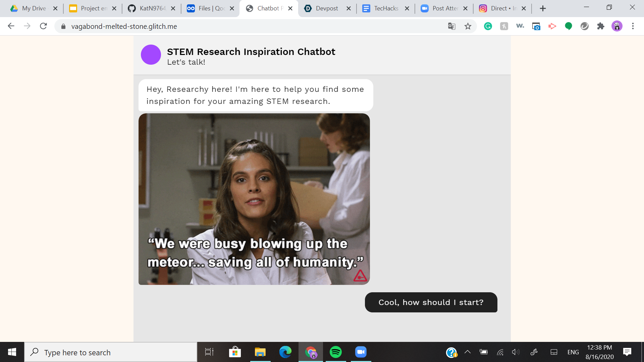Screen dimensions: 644x362
Task: Open Chrome's three-dot menu
Action: (x=633, y=26)
